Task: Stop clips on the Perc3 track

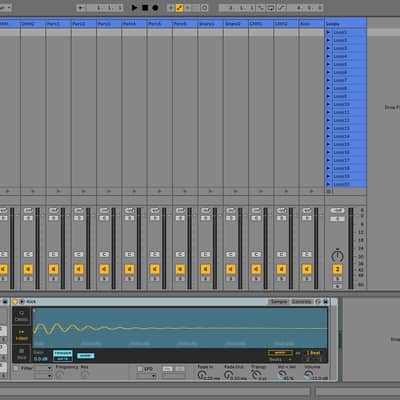Action: coord(109,191)
